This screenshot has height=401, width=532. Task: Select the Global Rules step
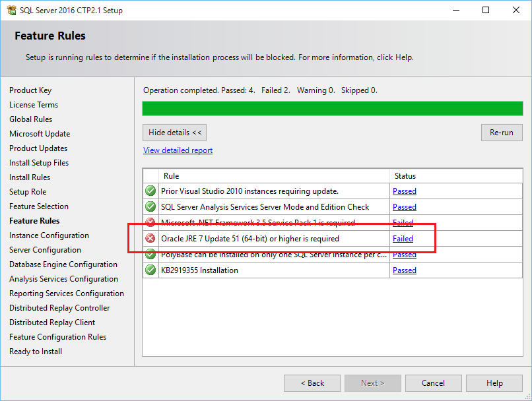tap(31, 119)
